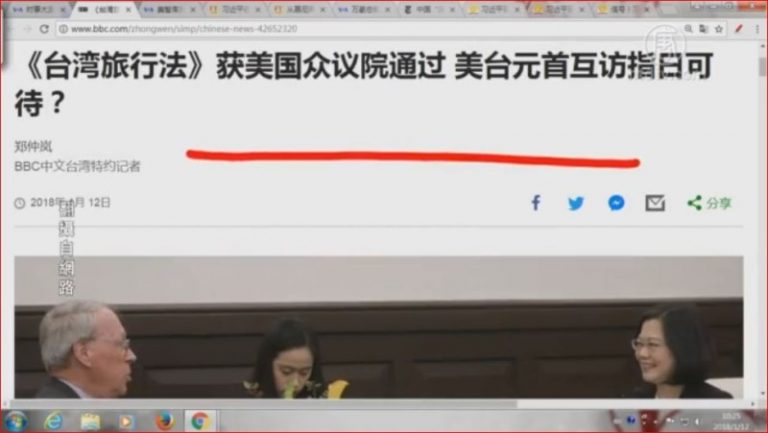Open the article's meeting photo

[x=379, y=327]
